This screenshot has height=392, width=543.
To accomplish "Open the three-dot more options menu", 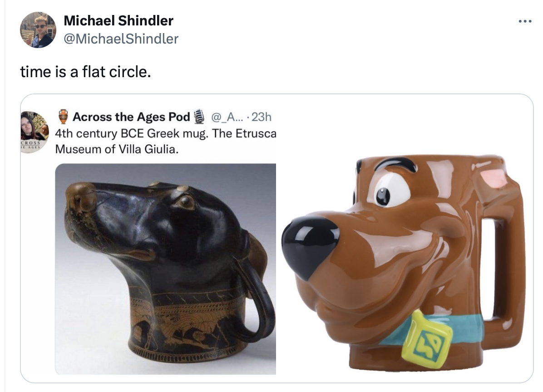I will 525,21.
